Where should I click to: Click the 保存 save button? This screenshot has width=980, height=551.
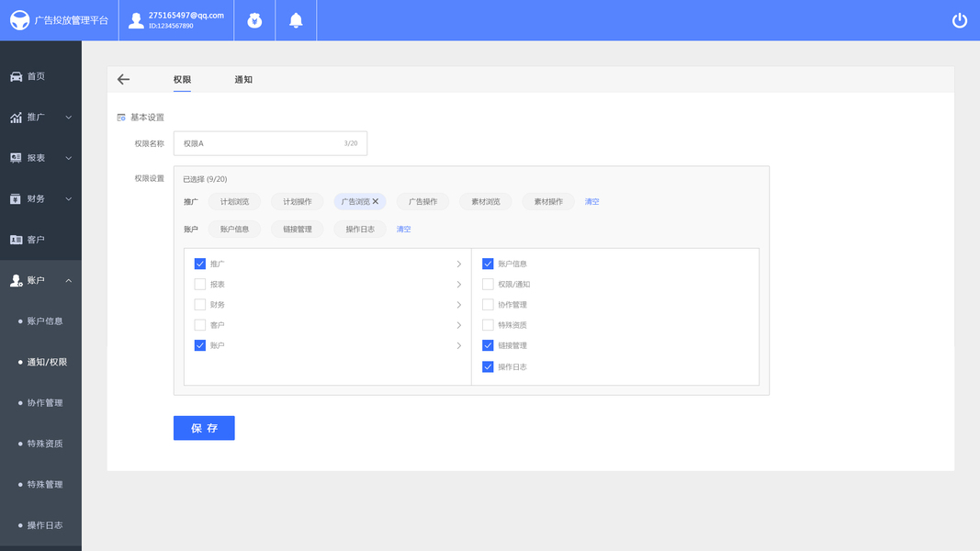[205, 428]
